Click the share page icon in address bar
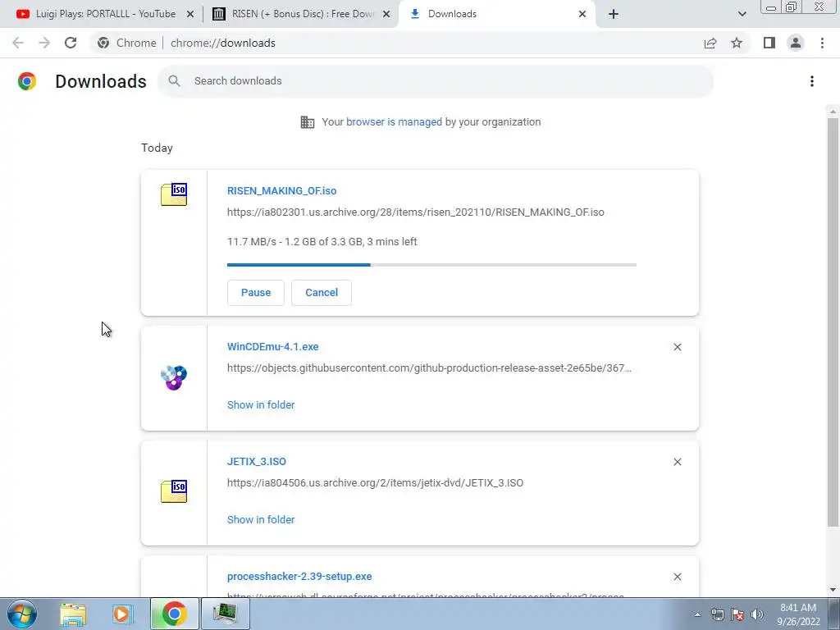The width and height of the screenshot is (840, 630). point(710,43)
